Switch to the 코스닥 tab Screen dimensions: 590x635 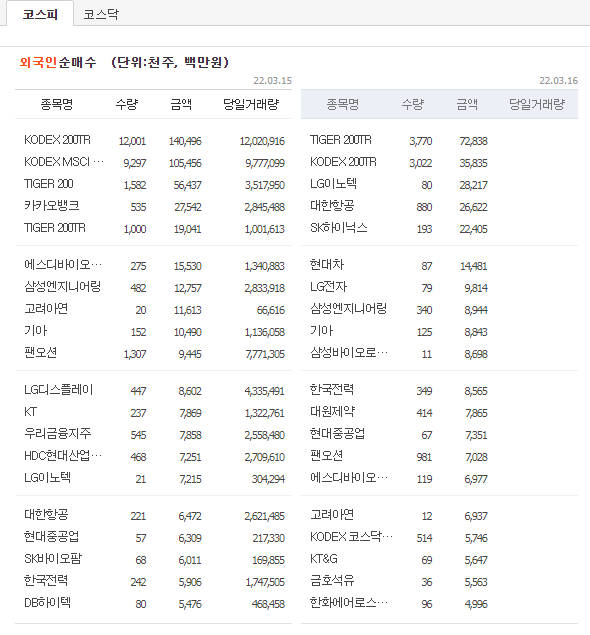(101, 15)
